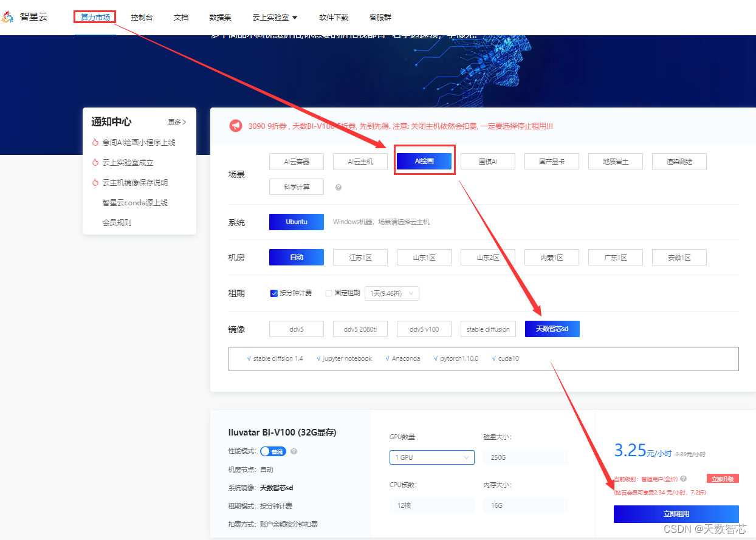Select stable diffusion image

(488, 329)
